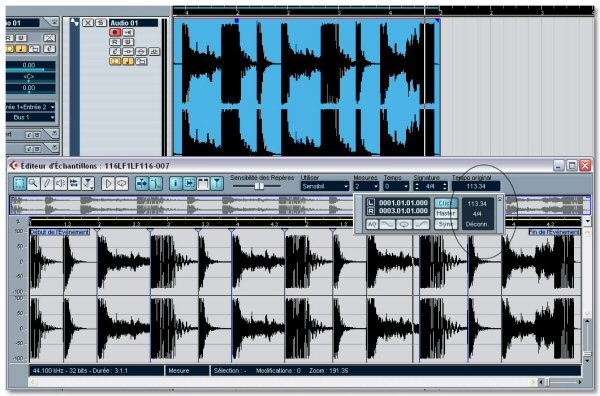Select the Range Selection tool in sample editor

coord(20,184)
